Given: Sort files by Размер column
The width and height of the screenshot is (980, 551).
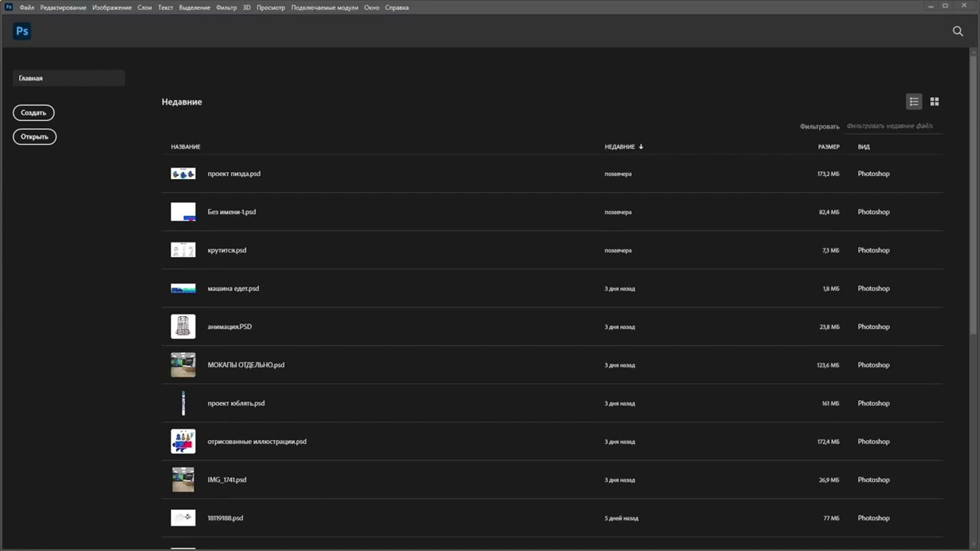Looking at the screenshot, I should point(829,147).
